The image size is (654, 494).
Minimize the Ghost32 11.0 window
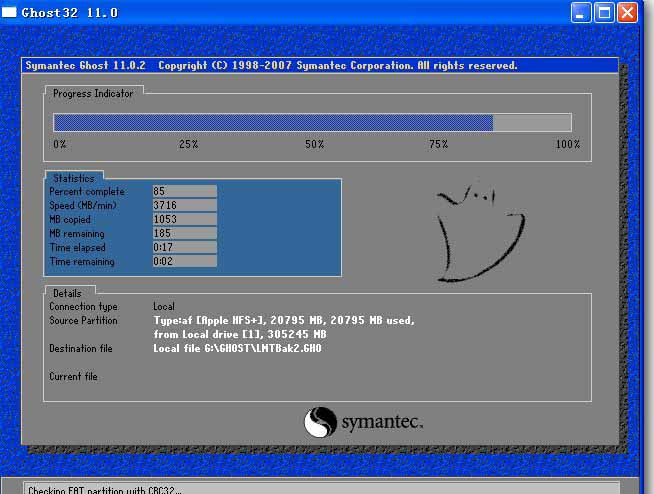[x=581, y=12]
